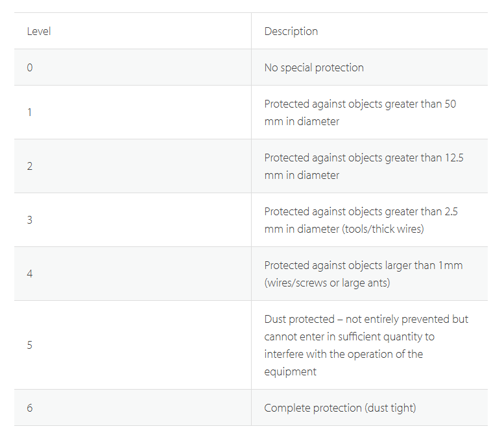Click the 50 mm diameter description
Image resolution: width=504 pixels, height=435 pixels.
point(360,113)
